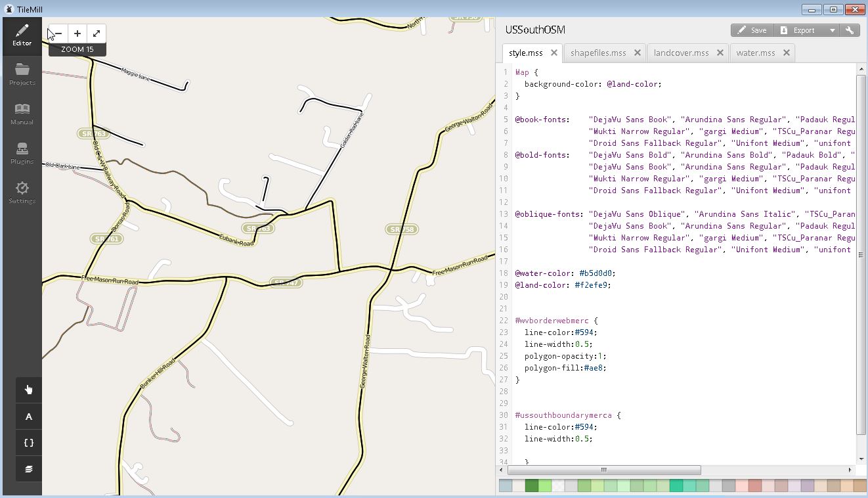Click 'polygon-fill:#ae8;' line in editor
This screenshot has height=498, width=868.
coord(565,368)
